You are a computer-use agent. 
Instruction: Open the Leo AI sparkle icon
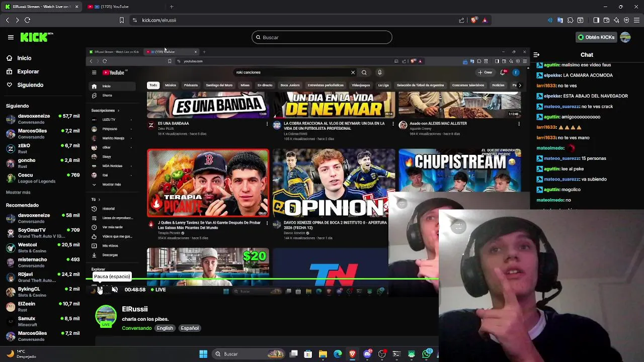[x=616, y=20]
